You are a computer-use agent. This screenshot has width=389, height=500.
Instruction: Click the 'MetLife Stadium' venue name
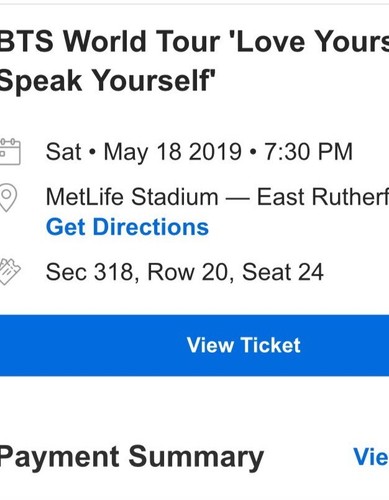click(132, 197)
